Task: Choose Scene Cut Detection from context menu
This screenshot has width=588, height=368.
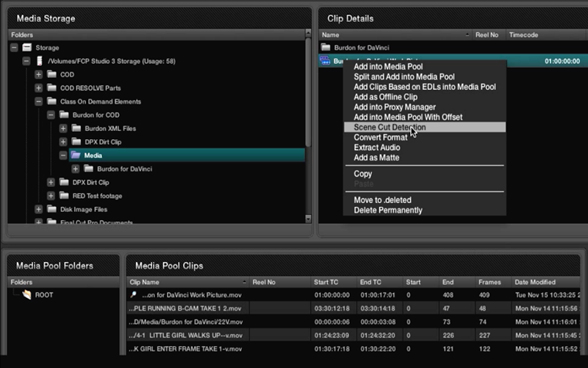Action: coord(390,127)
